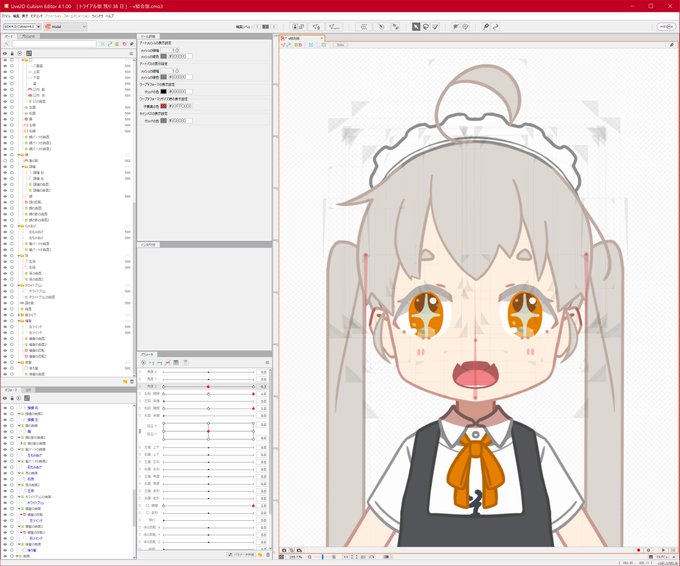The width and height of the screenshot is (680, 566).
Task: Click the curved path edit icon next to pen tool
Action: [x=495, y=26]
